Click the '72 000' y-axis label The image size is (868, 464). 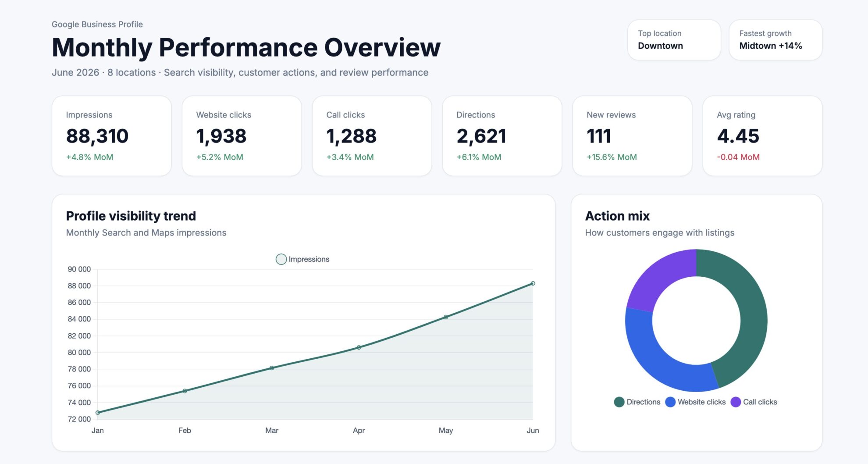[x=79, y=419]
